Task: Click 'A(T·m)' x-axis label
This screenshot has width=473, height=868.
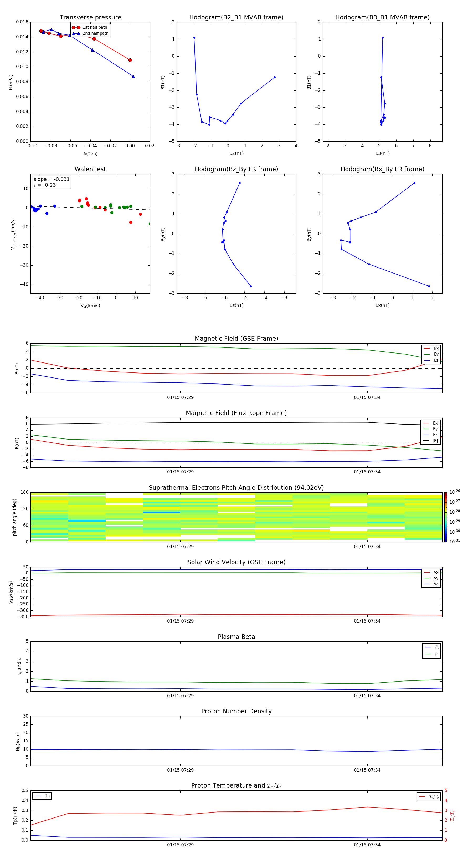Action: 90,154
